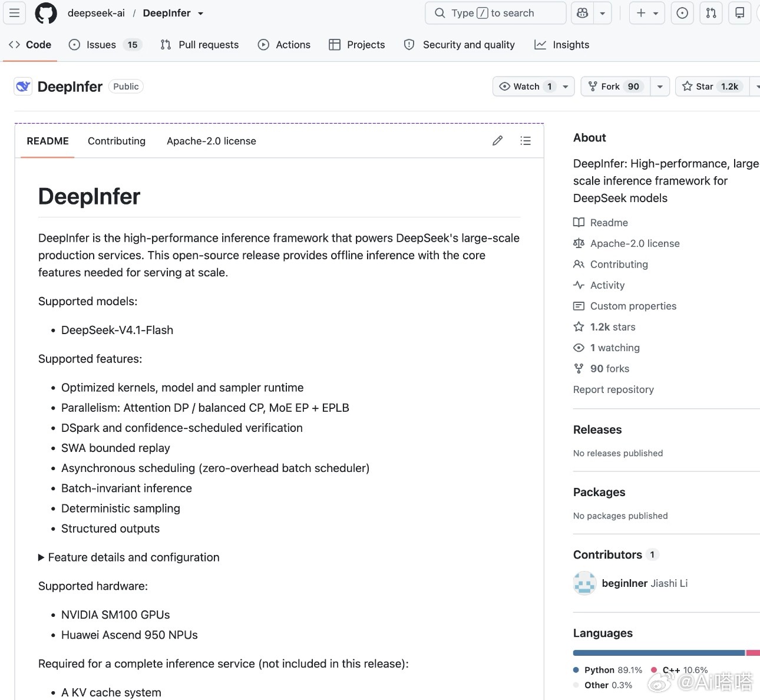Open the Fork options dropdown arrow
Image resolution: width=760 pixels, height=700 pixels.
(660, 87)
